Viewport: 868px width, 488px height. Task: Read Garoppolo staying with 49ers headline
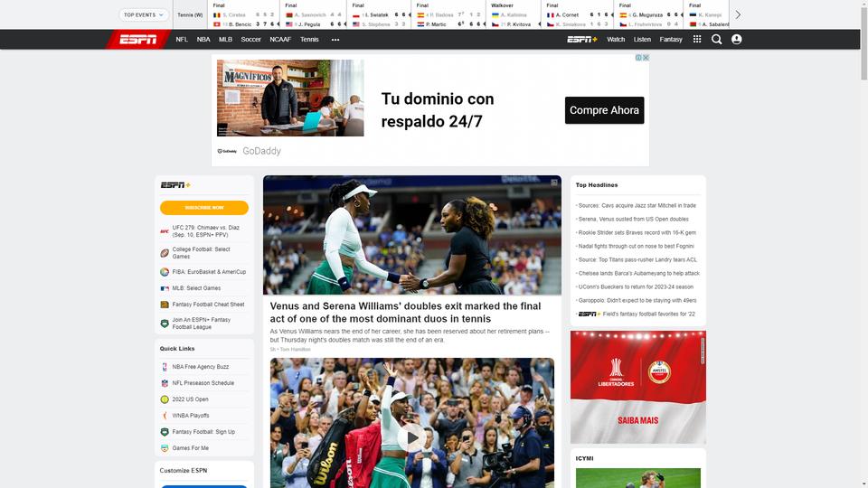pyautogui.click(x=637, y=300)
